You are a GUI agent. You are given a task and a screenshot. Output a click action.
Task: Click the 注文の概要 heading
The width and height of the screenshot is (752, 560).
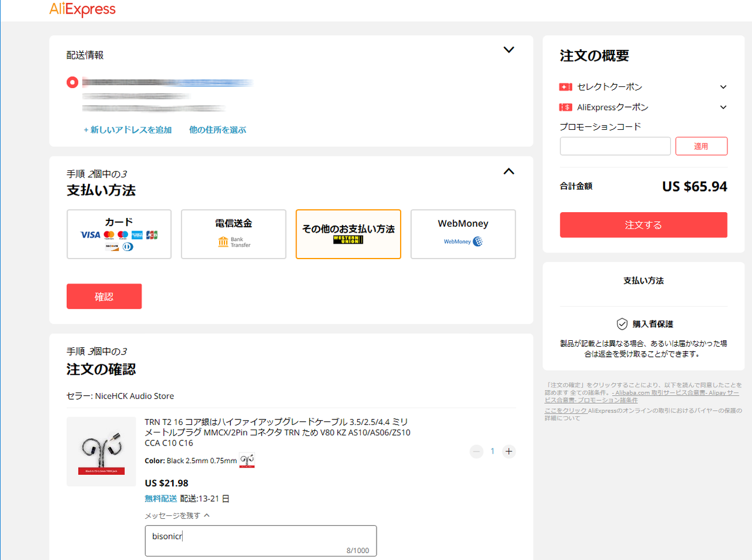[x=595, y=56]
